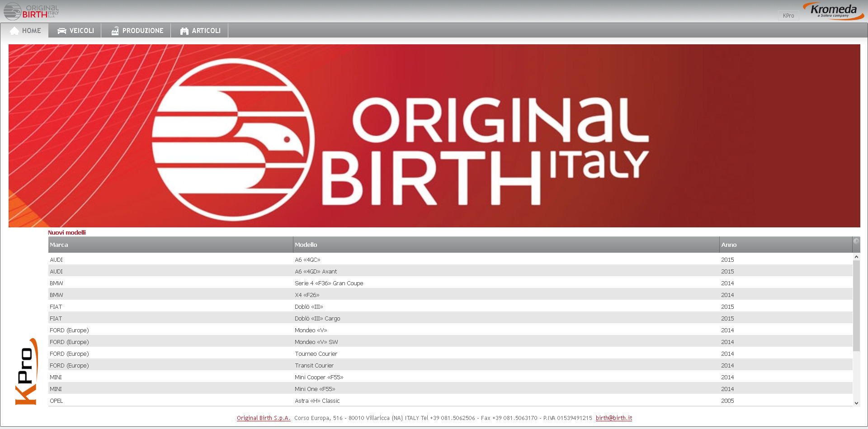
Task: Sort by the Marca column header
Action: tap(170, 245)
